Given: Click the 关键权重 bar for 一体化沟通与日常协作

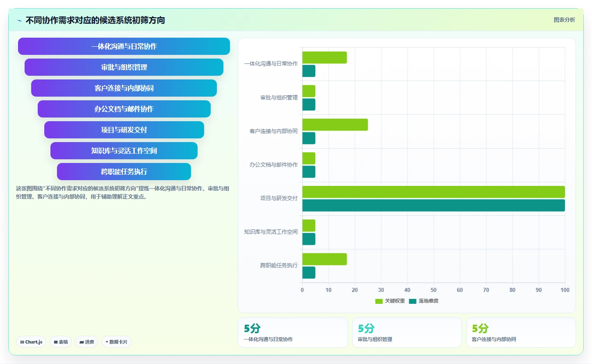Looking at the screenshot, I should (325, 57).
